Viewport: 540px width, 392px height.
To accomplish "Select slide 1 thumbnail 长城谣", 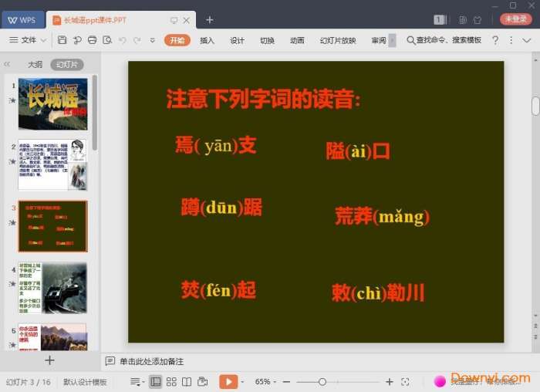I will click(52, 103).
